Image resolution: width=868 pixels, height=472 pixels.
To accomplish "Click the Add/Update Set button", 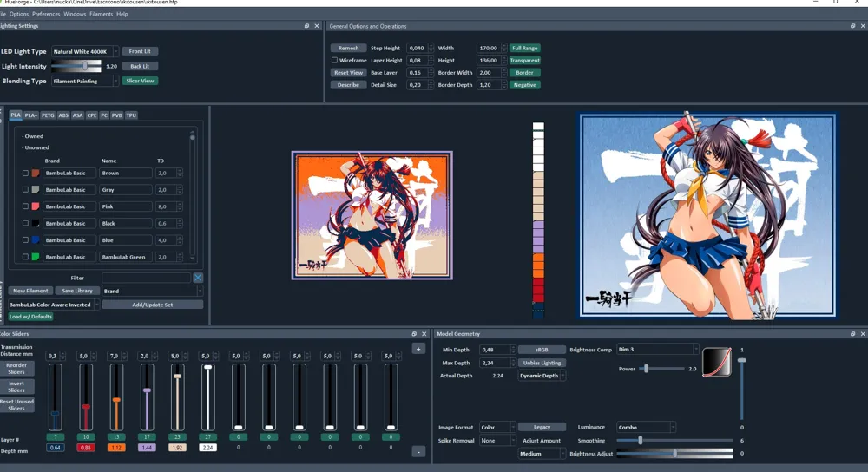I will [x=152, y=305].
